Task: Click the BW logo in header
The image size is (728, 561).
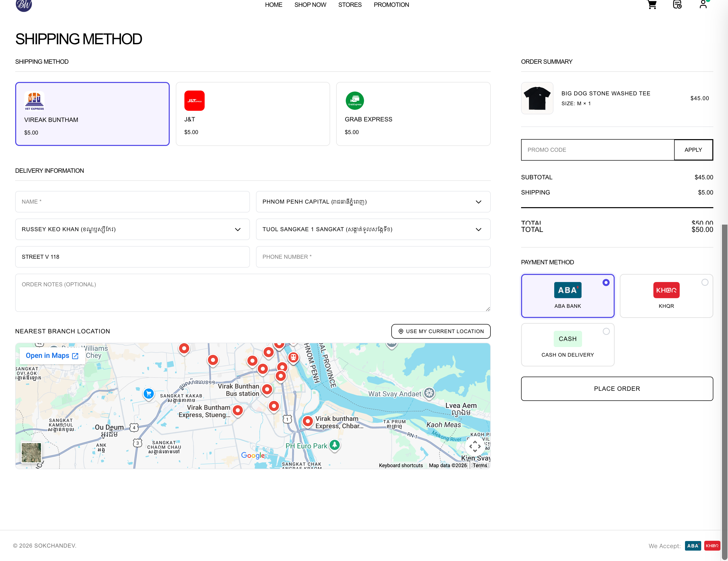Action: coord(24,5)
